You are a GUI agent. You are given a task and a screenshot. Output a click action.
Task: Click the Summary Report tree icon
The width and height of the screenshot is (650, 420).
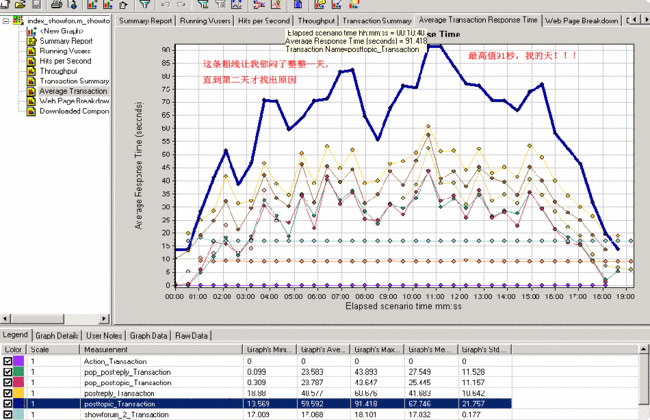point(32,41)
